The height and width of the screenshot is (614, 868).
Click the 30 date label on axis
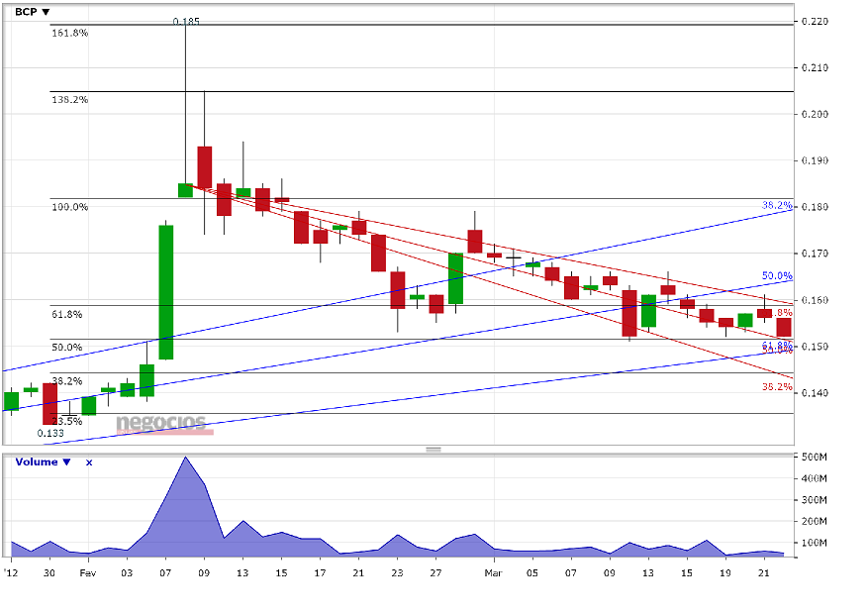click(x=49, y=573)
